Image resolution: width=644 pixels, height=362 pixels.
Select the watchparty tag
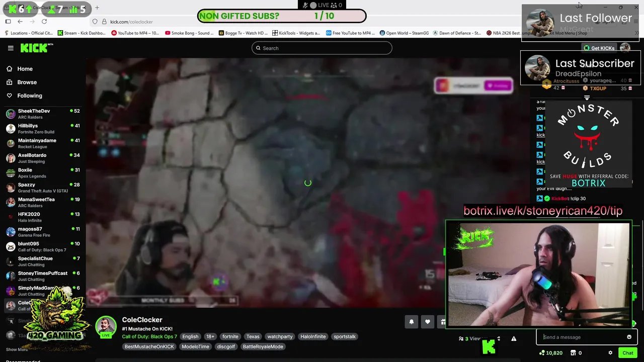click(280, 336)
